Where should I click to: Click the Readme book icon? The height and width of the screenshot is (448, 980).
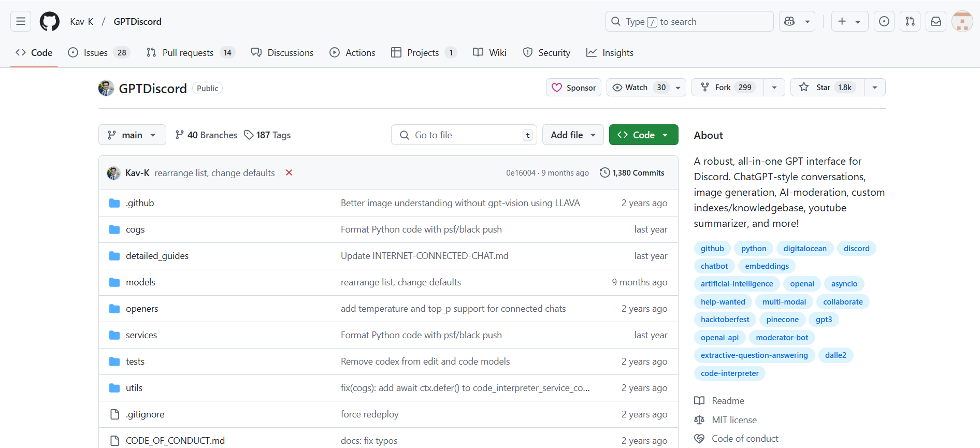(699, 400)
